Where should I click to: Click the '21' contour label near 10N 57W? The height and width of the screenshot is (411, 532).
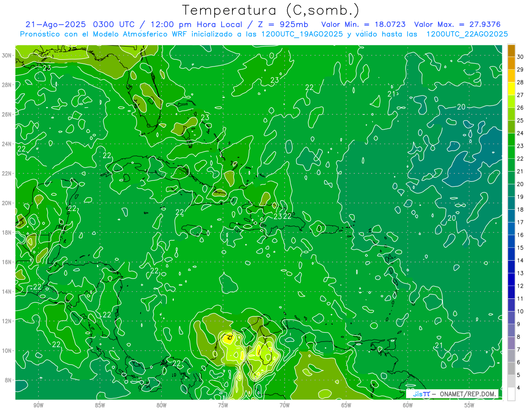pyautogui.click(x=439, y=345)
